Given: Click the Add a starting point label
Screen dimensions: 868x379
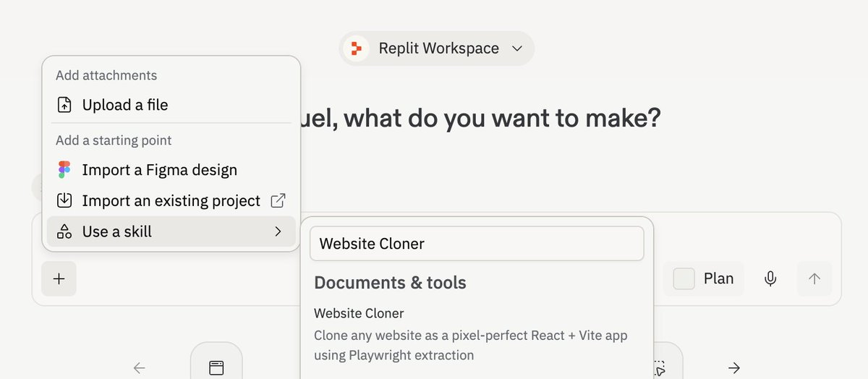Looking at the screenshot, I should pos(114,140).
